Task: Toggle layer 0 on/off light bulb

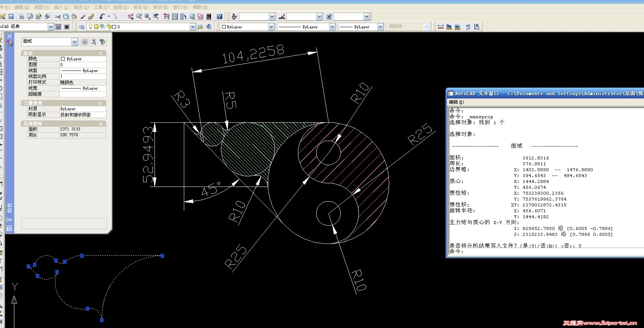Action: (91, 27)
